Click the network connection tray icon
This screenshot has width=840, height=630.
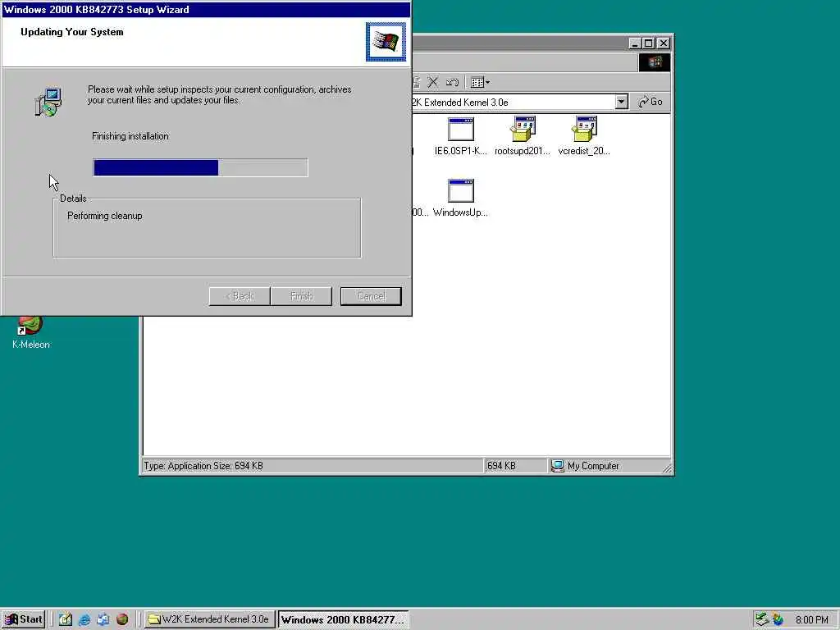pos(761,619)
